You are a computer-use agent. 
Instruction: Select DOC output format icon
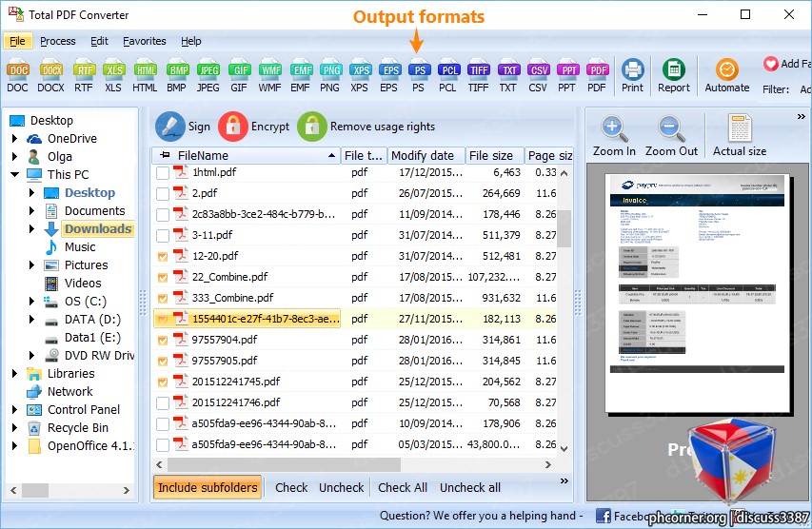pyautogui.click(x=17, y=76)
